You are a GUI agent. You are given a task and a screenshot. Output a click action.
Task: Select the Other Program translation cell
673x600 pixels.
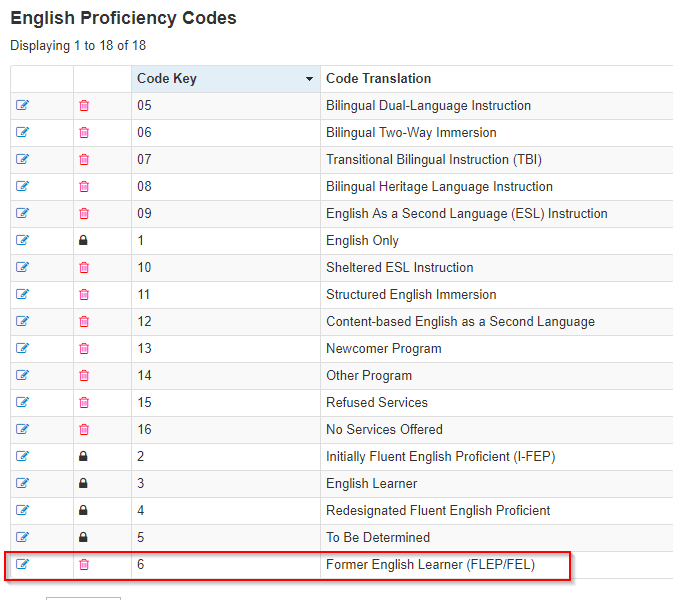(x=369, y=375)
